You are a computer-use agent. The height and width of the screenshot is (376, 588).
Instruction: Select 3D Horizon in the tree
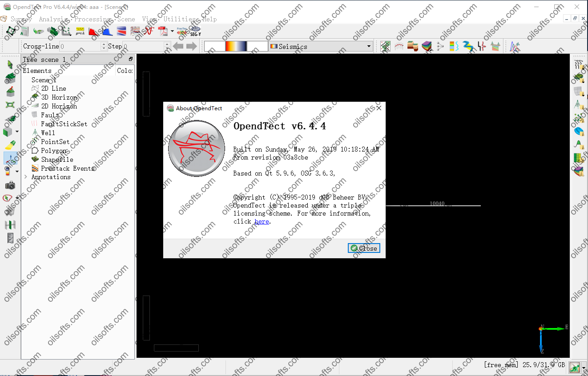pyautogui.click(x=59, y=97)
